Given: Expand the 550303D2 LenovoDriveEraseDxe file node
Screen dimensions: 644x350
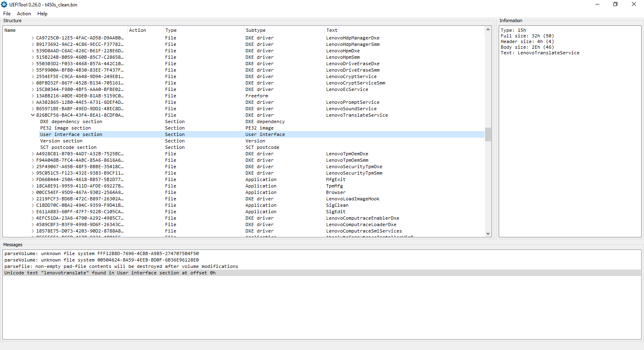Looking at the screenshot, I should pos(33,64).
